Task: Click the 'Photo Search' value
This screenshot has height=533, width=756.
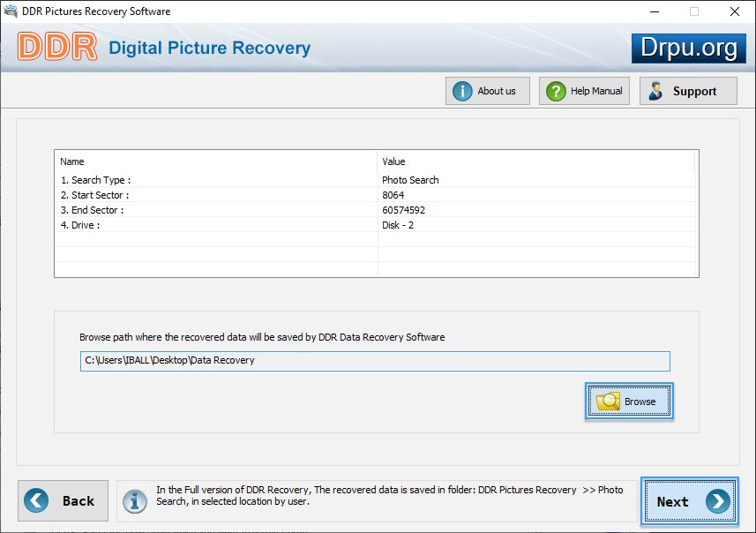Action: (410, 180)
